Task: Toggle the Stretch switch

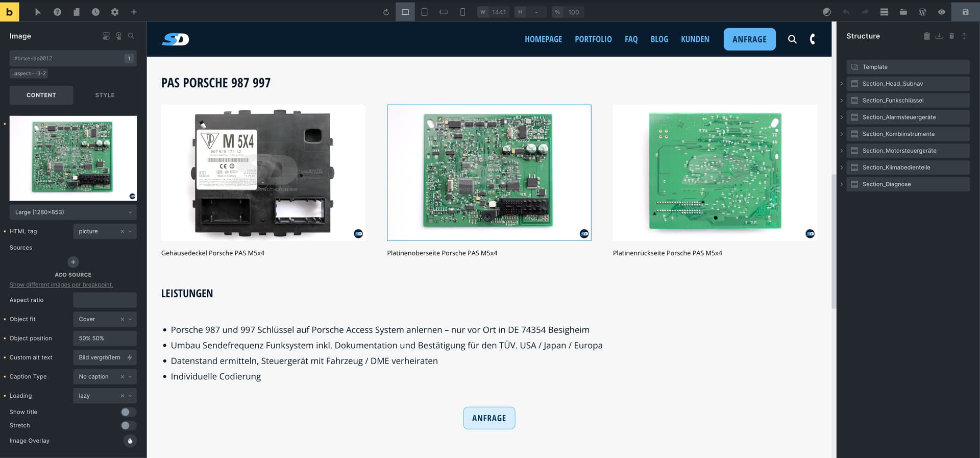Action: pyautogui.click(x=129, y=425)
